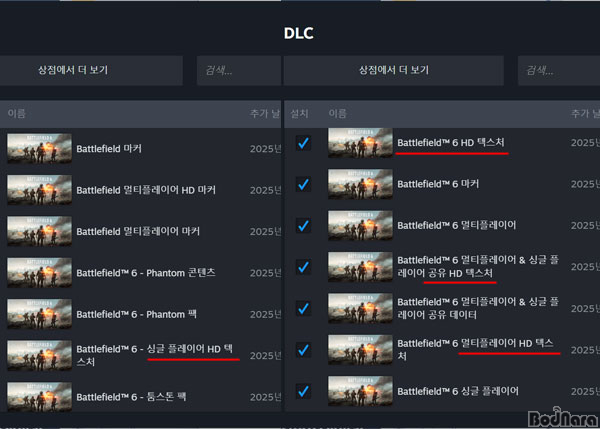Toggle the Battlefield 6 마커 install checkbox
This screenshot has height=429, width=600.
(303, 184)
